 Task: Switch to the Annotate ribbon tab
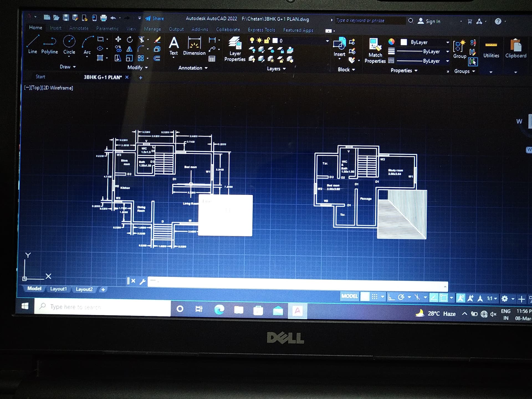(79, 28)
